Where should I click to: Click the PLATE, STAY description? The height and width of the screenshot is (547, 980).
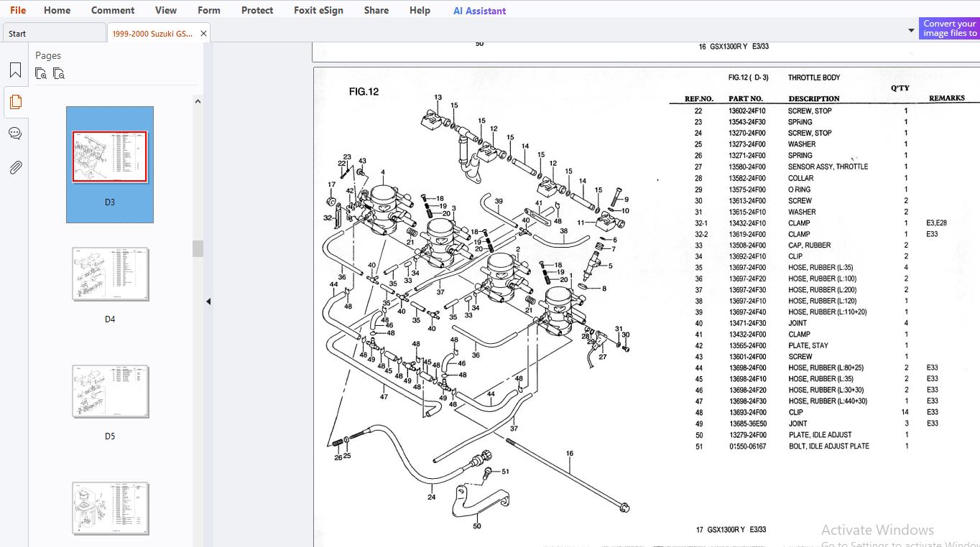(808, 345)
